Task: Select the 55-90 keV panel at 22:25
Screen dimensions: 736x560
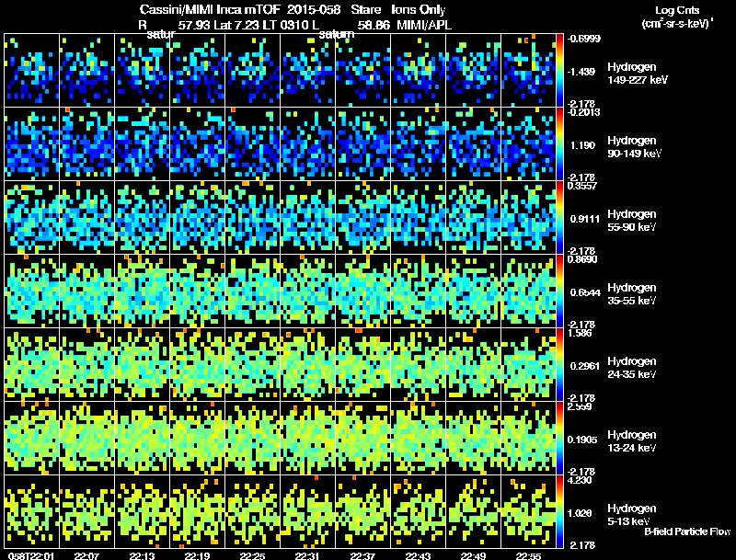Action: tap(252, 218)
